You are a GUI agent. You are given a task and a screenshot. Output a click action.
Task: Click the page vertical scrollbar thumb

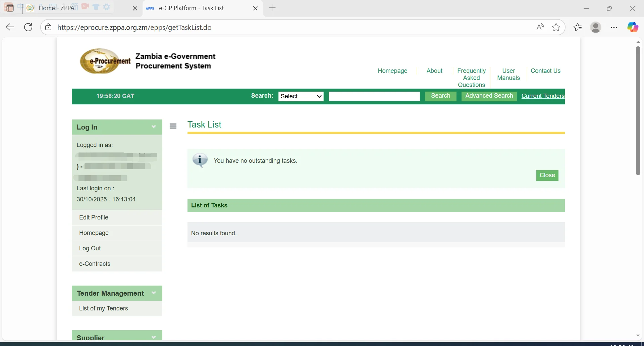(638, 111)
